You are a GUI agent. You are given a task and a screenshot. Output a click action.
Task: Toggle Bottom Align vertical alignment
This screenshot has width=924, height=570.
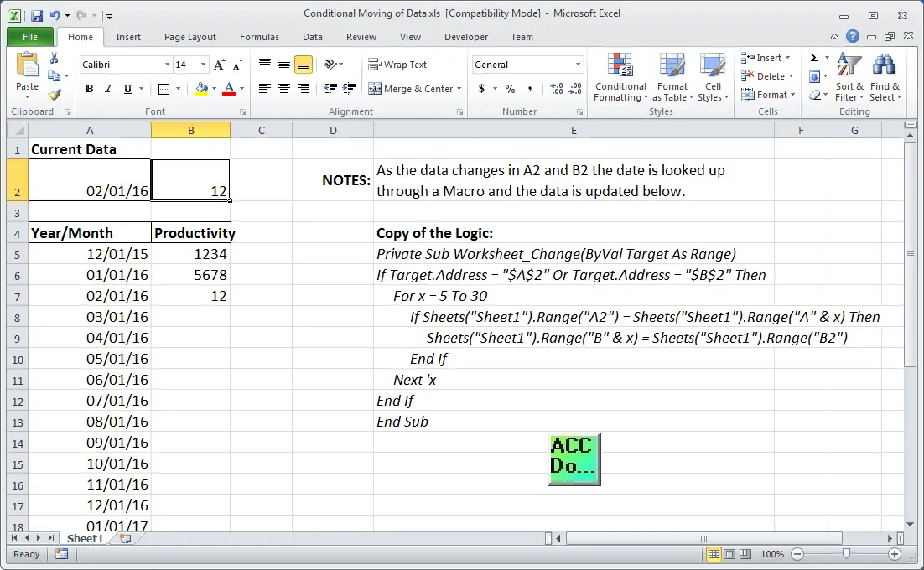coord(303,65)
